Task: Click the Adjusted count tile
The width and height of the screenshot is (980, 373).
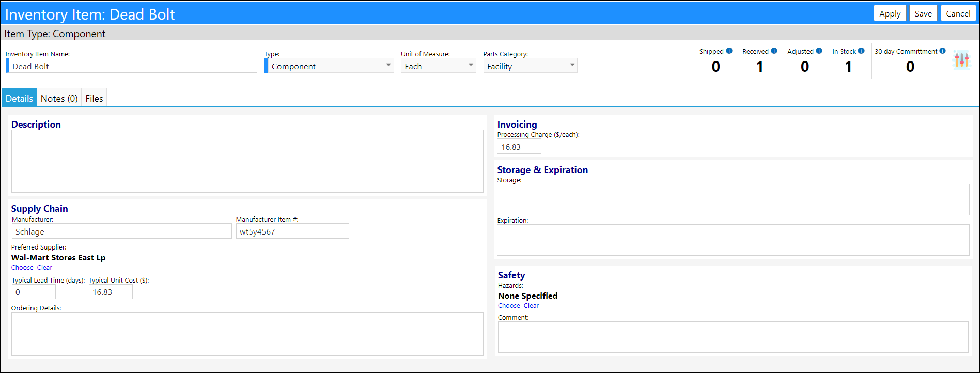Action: pos(805,61)
